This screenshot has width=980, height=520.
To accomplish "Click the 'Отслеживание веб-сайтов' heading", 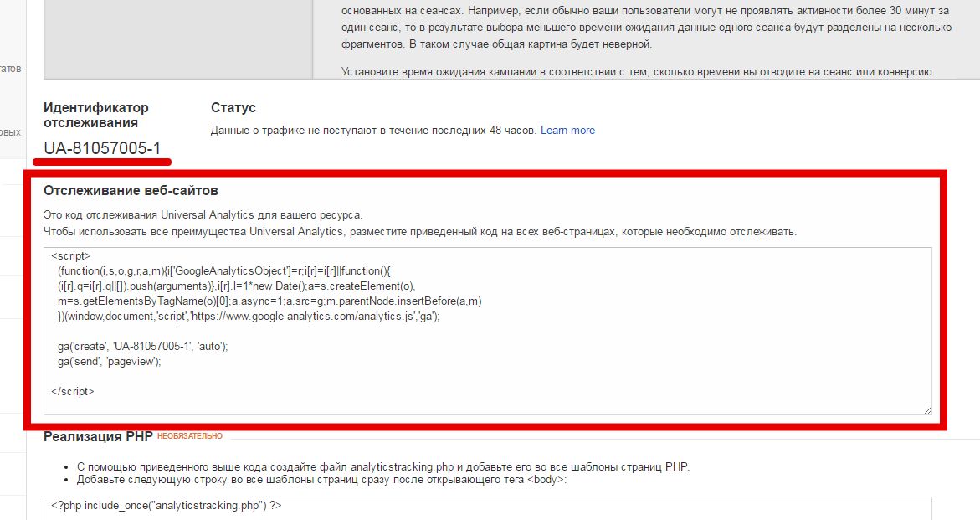I will 131,191.
